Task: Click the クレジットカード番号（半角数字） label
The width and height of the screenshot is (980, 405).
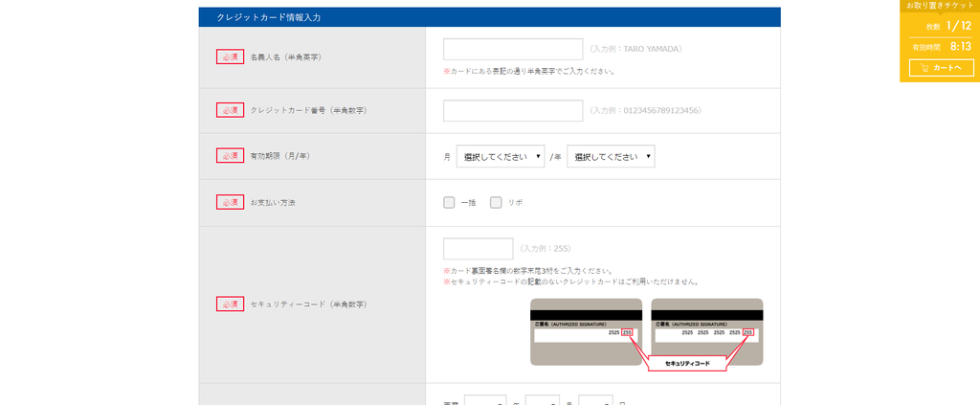Action: tap(309, 111)
